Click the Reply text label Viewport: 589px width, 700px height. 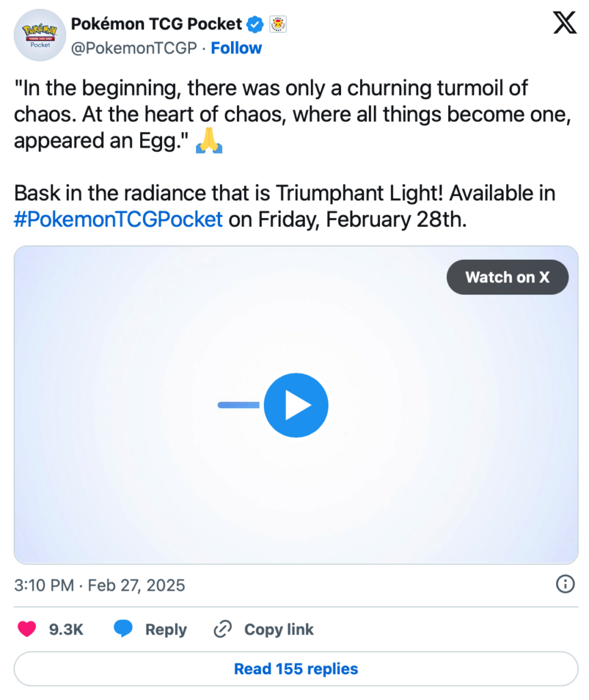[166, 630]
